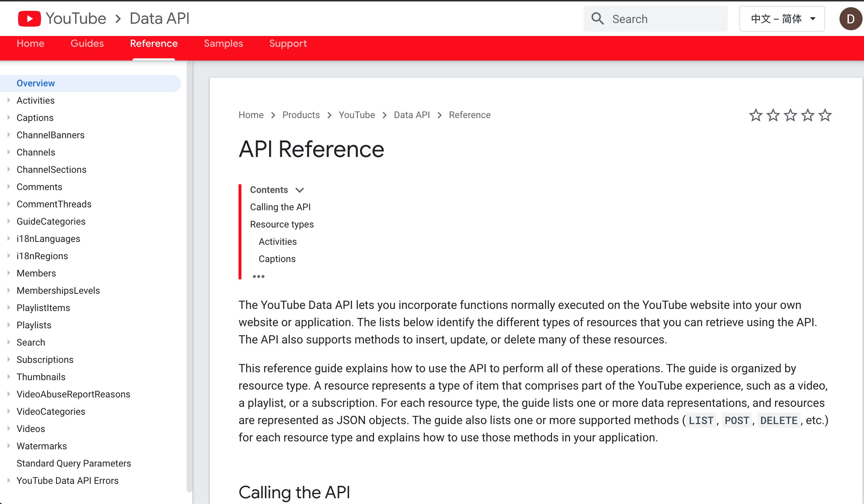Jump to Activities in the contents list
Screen dimensions: 864x504
[x=277, y=242]
